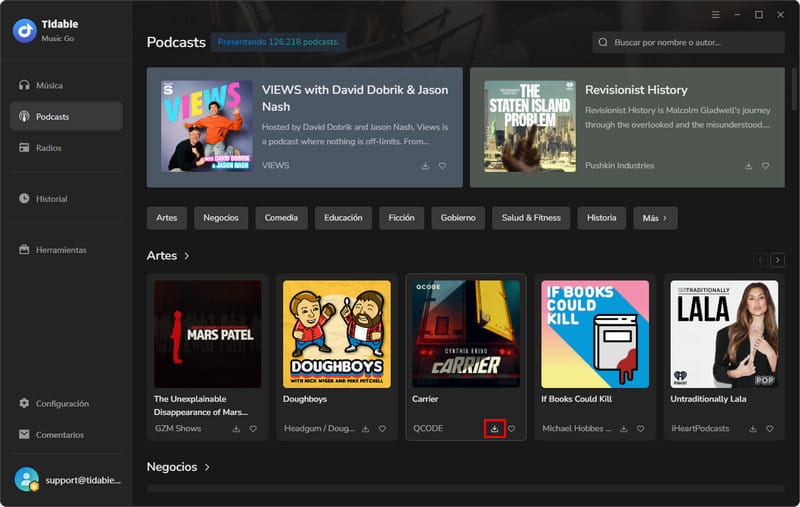The width and height of the screenshot is (800, 507).
Task: Favorite Revisionist History with heart icon
Action: (x=765, y=166)
